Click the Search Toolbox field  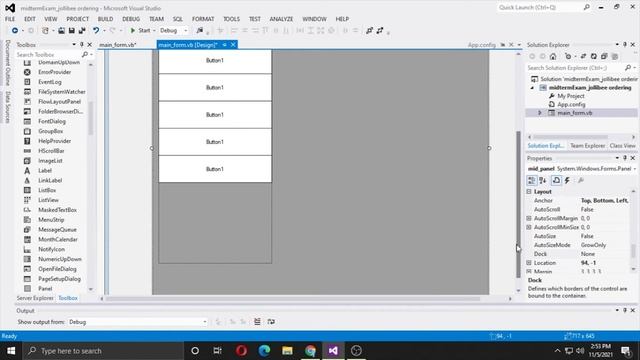[49, 54]
